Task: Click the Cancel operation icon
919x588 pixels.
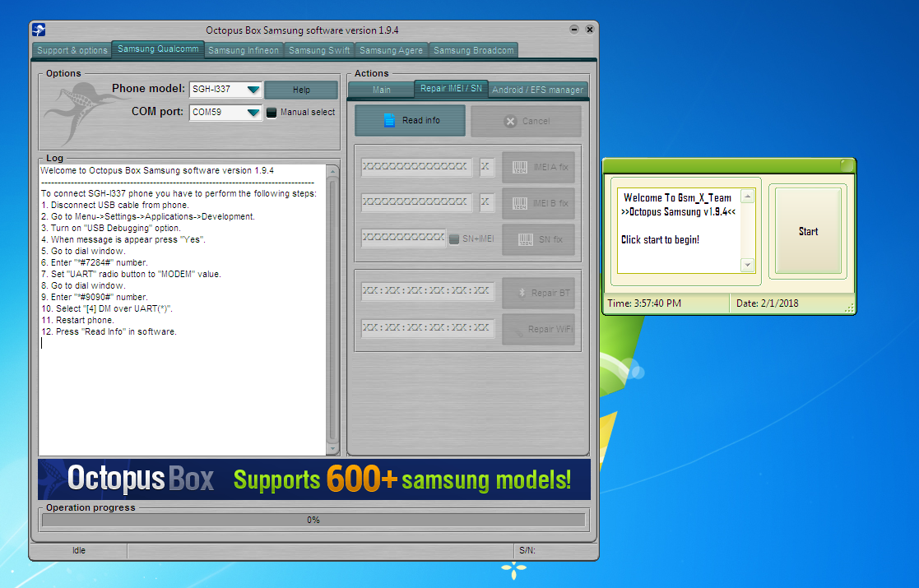Action: pyautogui.click(x=511, y=120)
